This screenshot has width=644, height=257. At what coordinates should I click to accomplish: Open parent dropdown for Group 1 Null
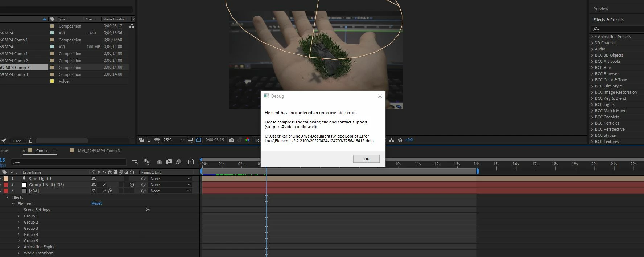click(170, 185)
